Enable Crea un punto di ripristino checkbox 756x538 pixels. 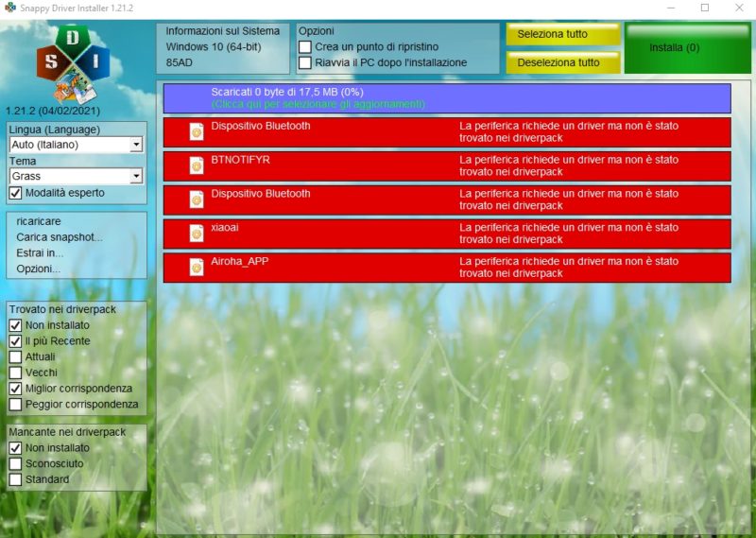point(305,46)
